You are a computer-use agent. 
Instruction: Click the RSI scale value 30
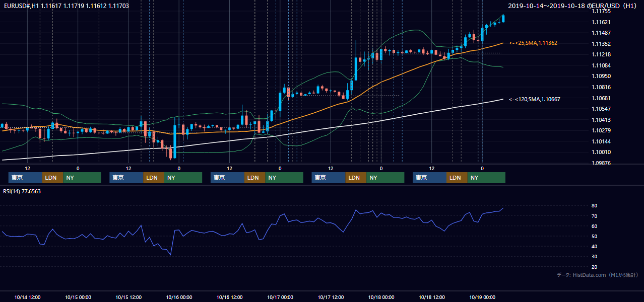[595, 257]
